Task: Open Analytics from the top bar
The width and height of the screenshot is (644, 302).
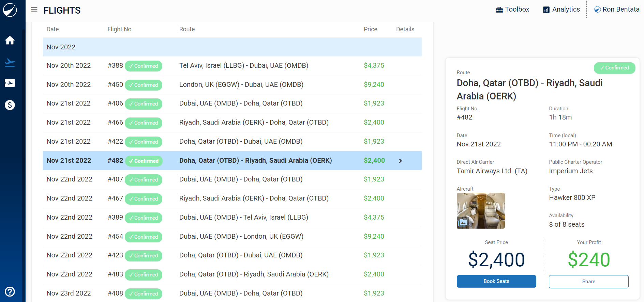Action: pos(561,10)
